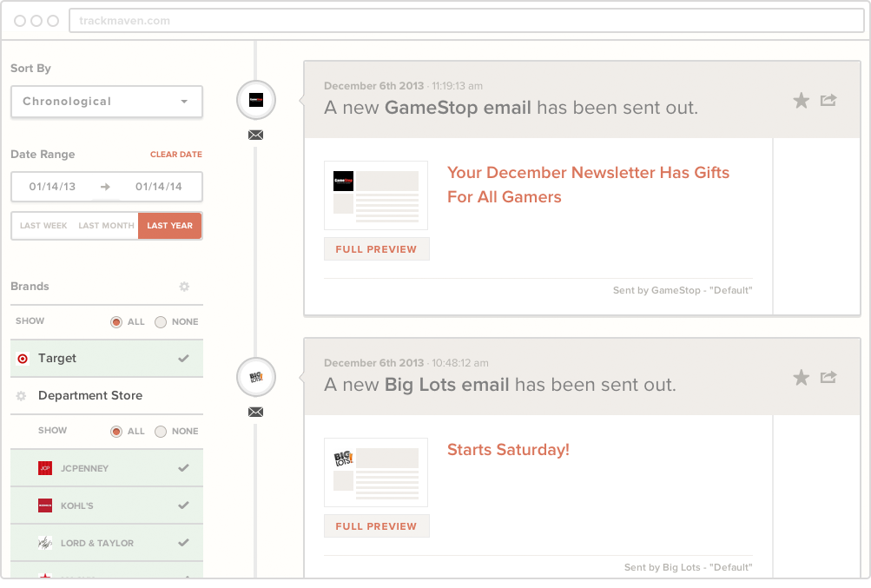Click the GameStop timeline logo circle
Viewport: 871px width, 588px height.
[256, 100]
